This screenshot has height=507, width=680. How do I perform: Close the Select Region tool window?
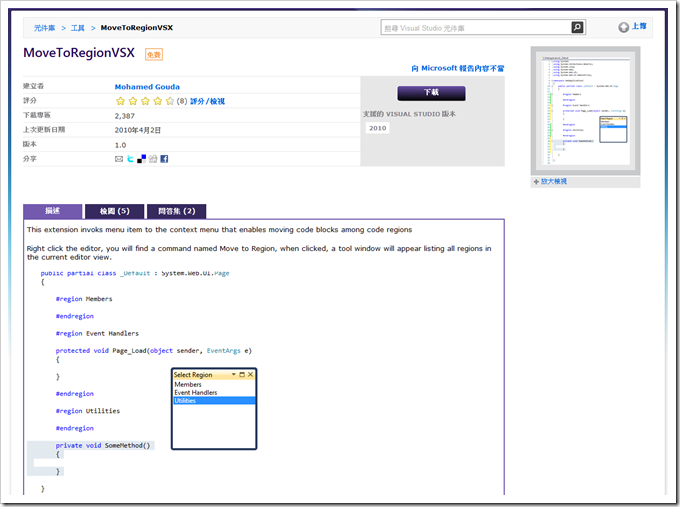pyautogui.click(x=250, y=374)
